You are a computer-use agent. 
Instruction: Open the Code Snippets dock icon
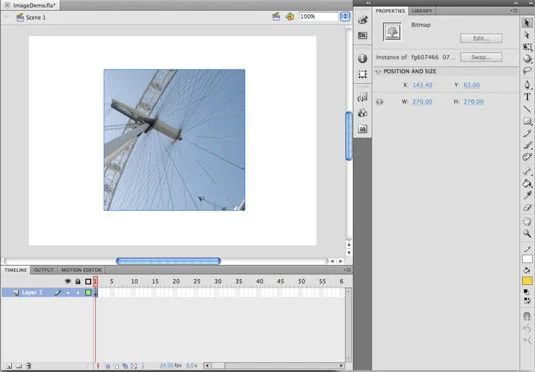click(x=362, y=98)
